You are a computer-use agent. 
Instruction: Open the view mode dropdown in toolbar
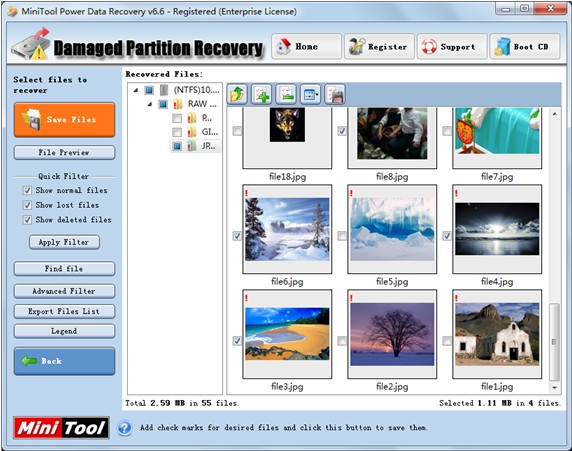[310, 94]
